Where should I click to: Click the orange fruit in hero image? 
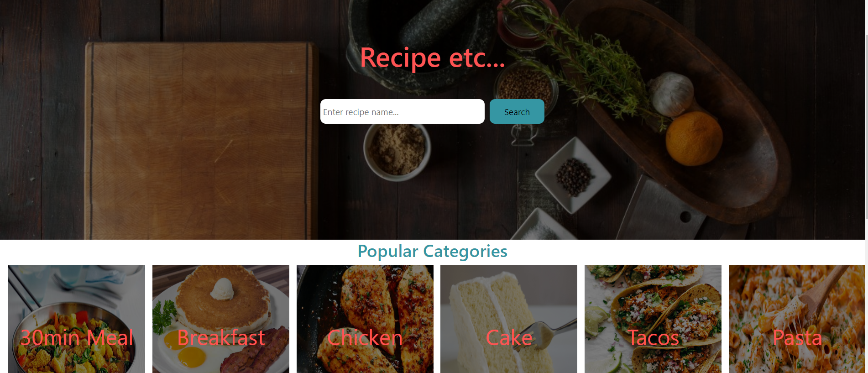click(x=694, y=138)
